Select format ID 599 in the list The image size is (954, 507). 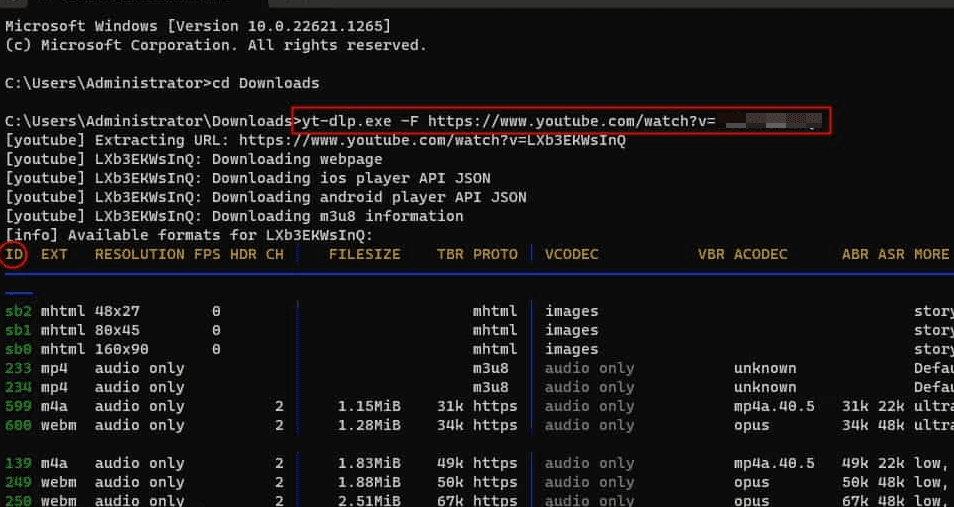pyautogui.click(x=18, y=406)
